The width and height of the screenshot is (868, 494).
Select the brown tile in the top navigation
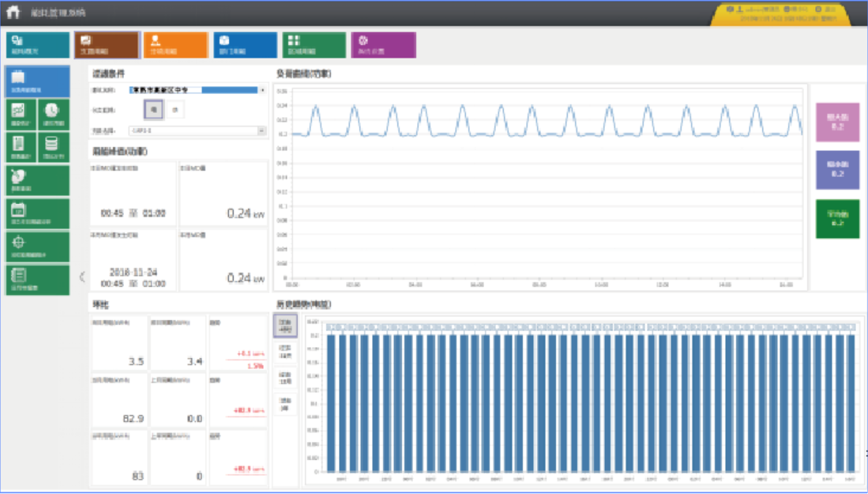pos(107,45)
